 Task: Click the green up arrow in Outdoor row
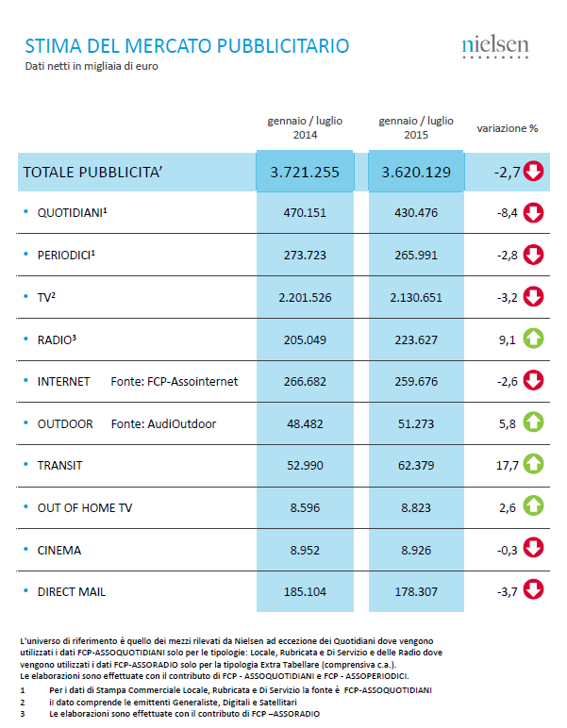(x=534, y=423)
